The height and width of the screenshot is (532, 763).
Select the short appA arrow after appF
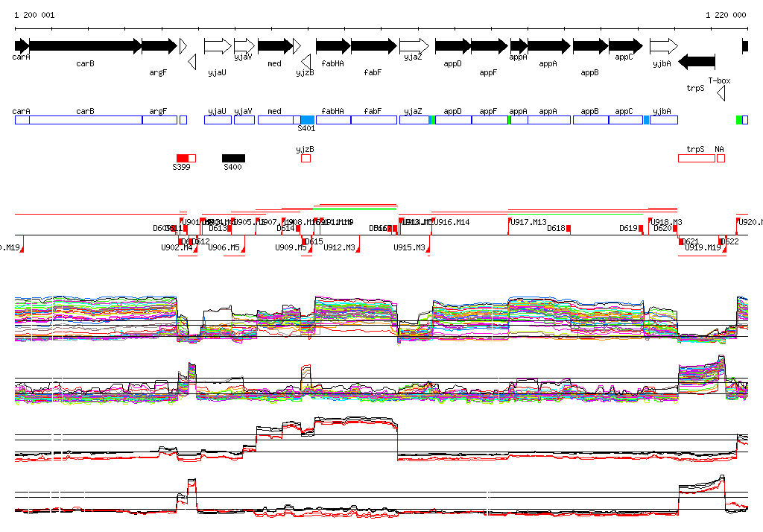pos(519,46)
